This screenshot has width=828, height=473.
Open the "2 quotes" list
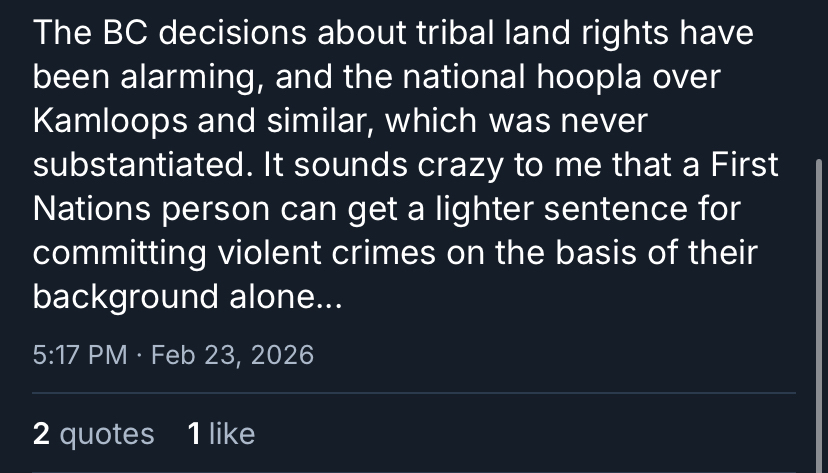click(x=93, y=434)
